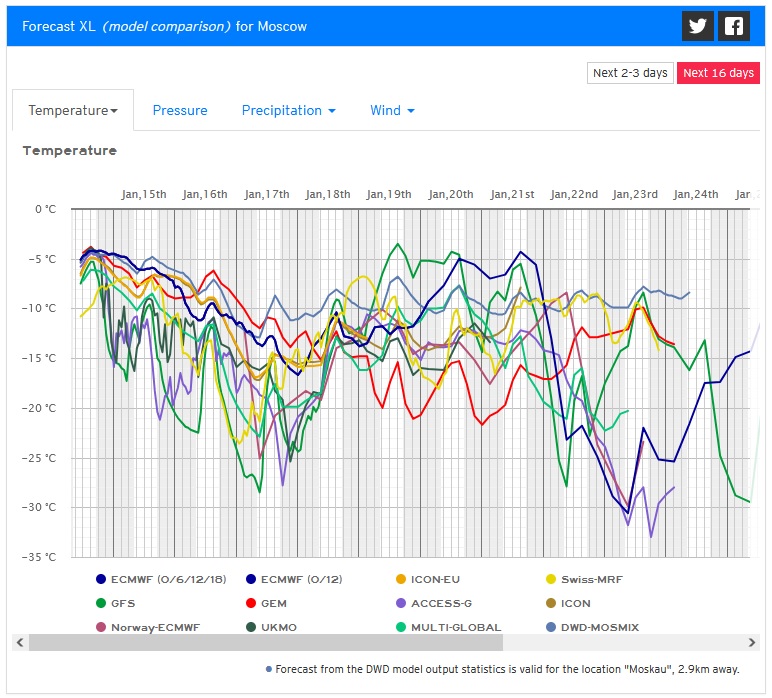Viewport: 772px width, 698px height.
Task: Open the Temperature dropdown tab
Action: (73, 110)
